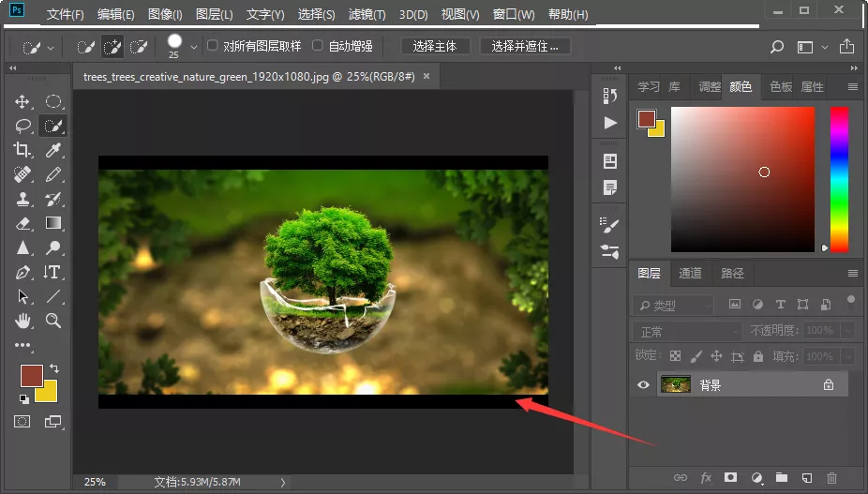Screen dimensions: 868x494
Task: Toggle type layer filter
Action: pos(781,304)
